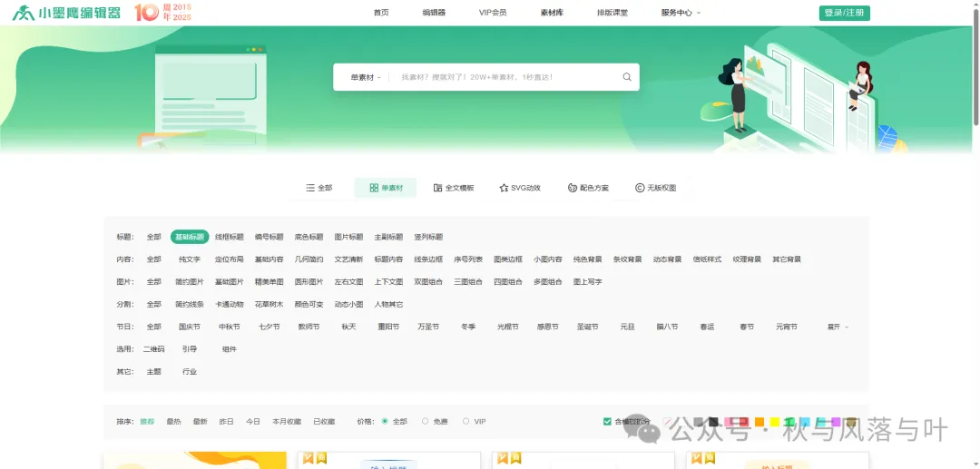Choose the 圣诞节 holiday filter
This screenshot has height=469, width=980.
click(x=587, y=327)
